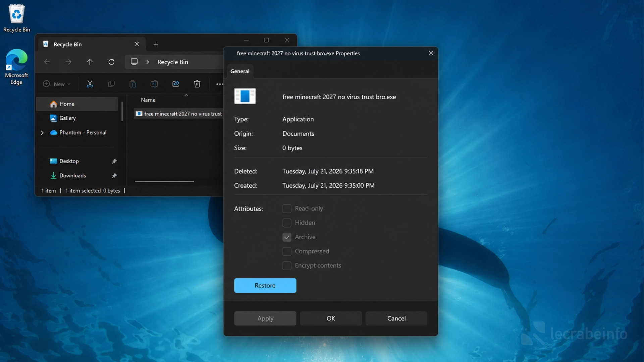Click Cancel in Properties dialog
644x362 pixels.
(396, 318)
